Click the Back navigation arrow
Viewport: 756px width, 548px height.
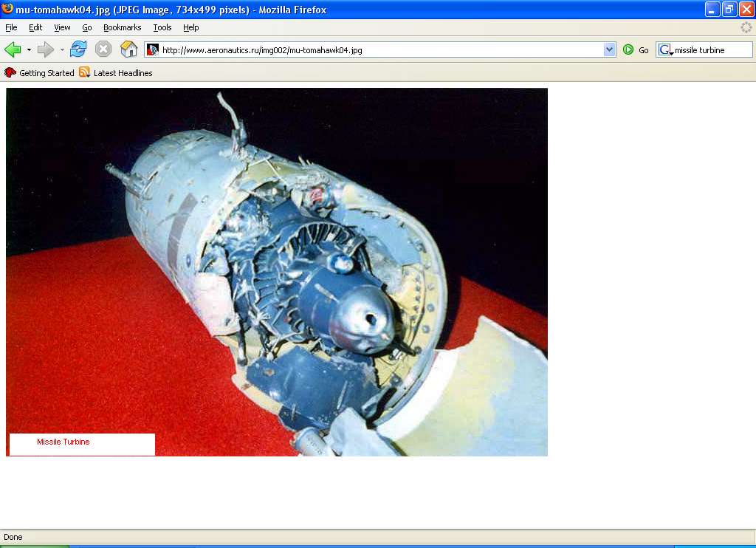click(13, 49)
